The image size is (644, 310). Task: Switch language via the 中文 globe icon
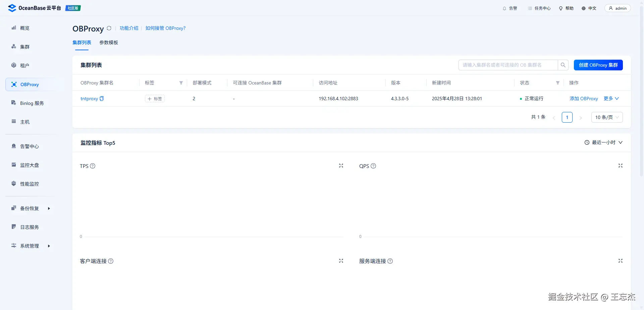pyautogui.click(x=584, y=8)
